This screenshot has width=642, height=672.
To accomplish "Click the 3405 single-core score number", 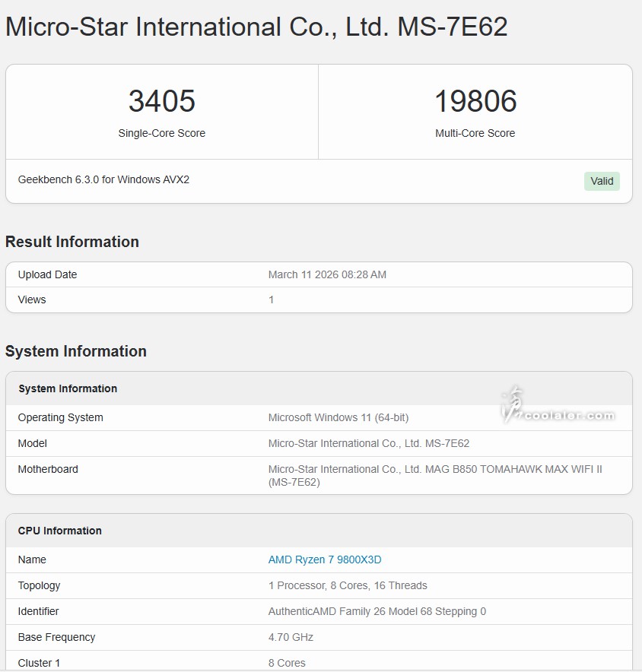I will coord(161,101).
